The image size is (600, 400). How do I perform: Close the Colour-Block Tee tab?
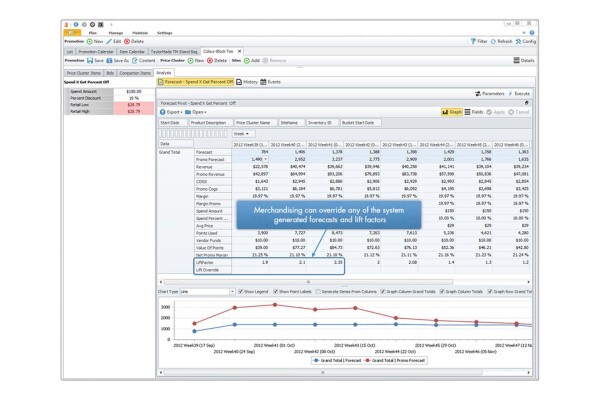(x=240, y=51)
